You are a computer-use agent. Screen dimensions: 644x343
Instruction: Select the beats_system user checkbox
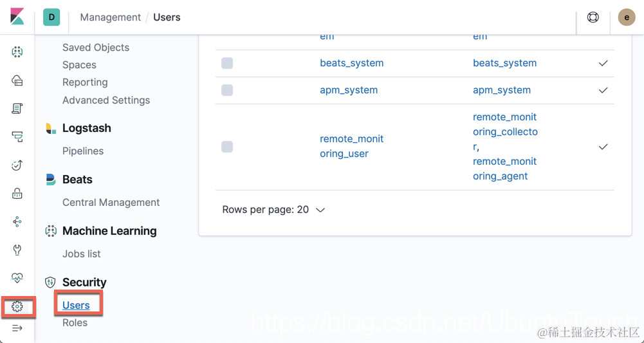tap(227, 63)
